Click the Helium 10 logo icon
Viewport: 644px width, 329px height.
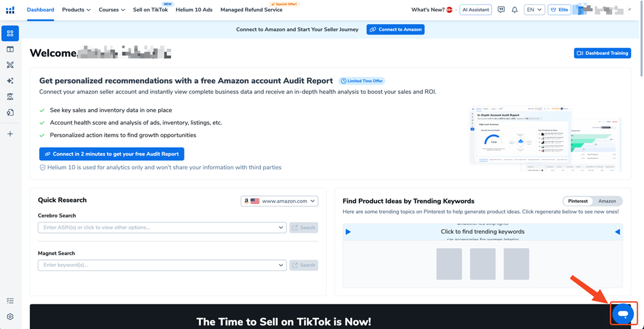coord(10,10)
